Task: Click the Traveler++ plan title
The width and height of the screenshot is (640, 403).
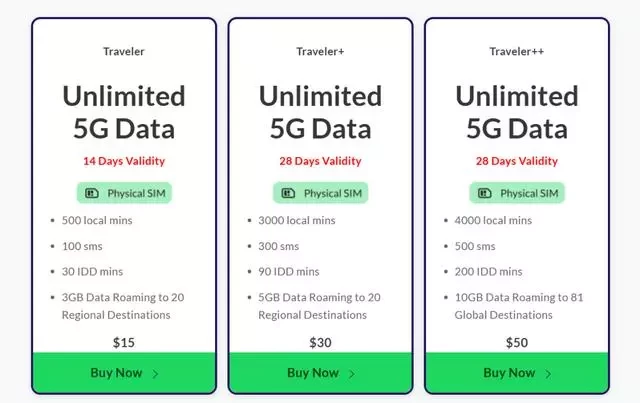Action: [517, 51]
